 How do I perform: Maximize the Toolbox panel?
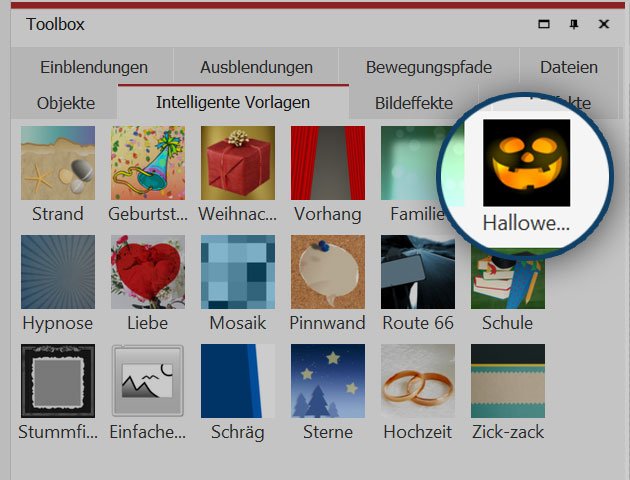tap(544, 24)
